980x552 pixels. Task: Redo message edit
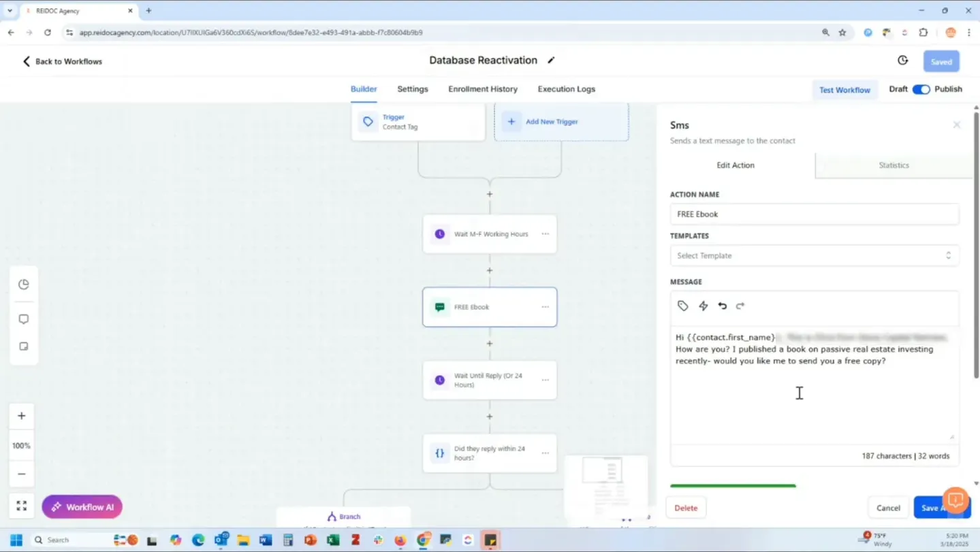click(x=740, y=306)
